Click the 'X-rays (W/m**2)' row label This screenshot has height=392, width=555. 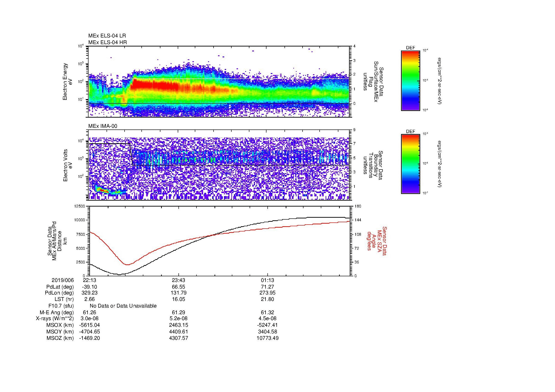point(55,318)
